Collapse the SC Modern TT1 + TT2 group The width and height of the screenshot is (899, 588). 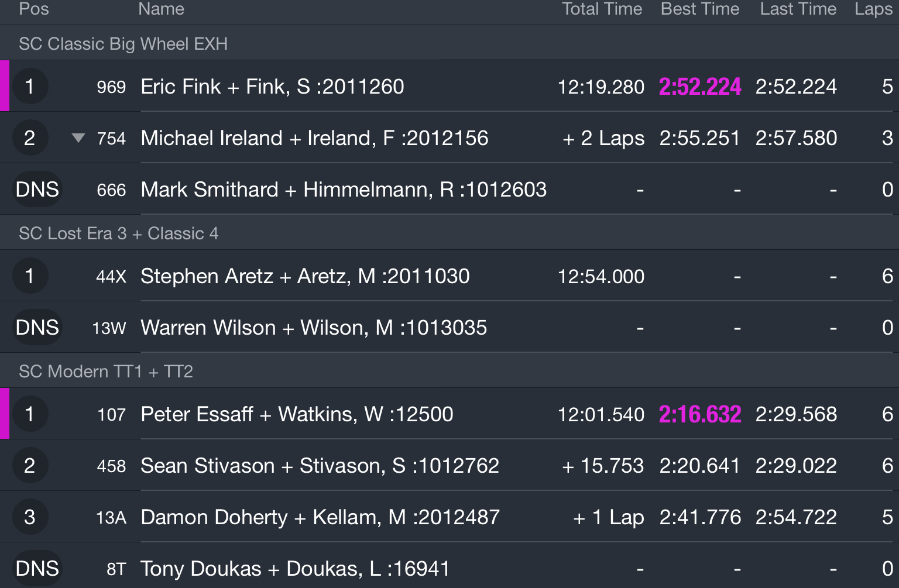[449, 371]
